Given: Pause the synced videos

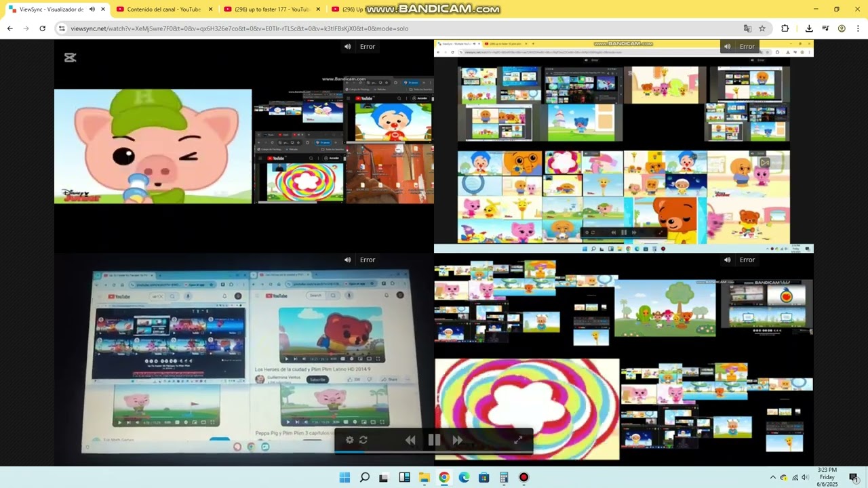Looking at the screenshot, I should [434, 441].
